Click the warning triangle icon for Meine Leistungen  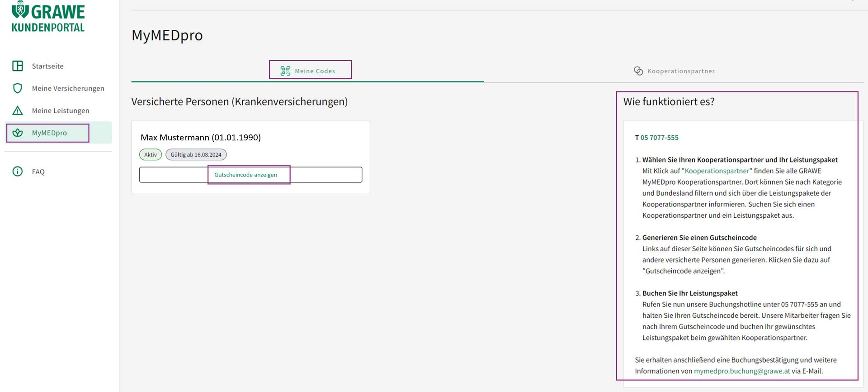(x=18, y=110)
